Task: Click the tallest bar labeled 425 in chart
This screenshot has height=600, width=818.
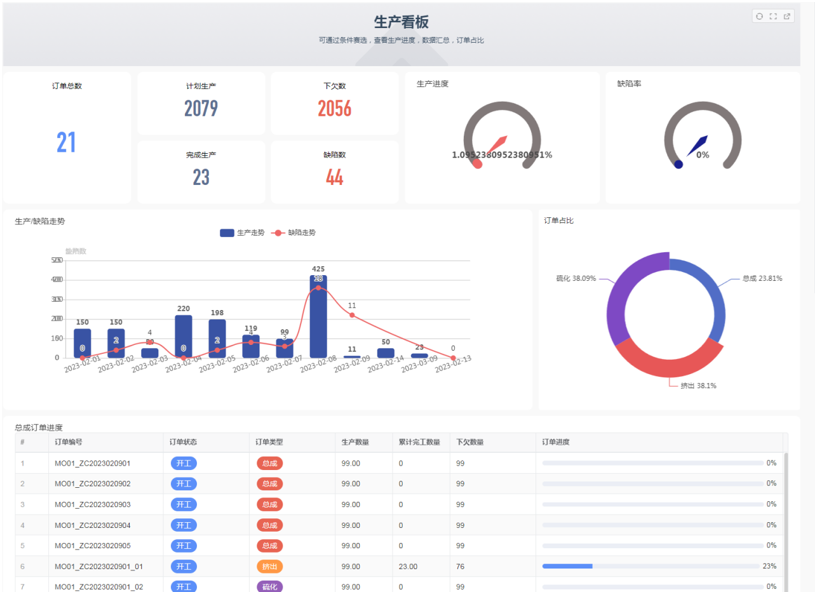Action: coord(318,320)
